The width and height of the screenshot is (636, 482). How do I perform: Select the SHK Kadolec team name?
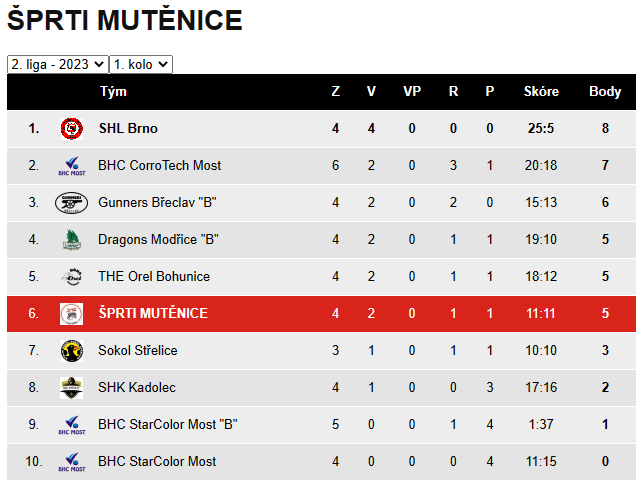[137, 387]
